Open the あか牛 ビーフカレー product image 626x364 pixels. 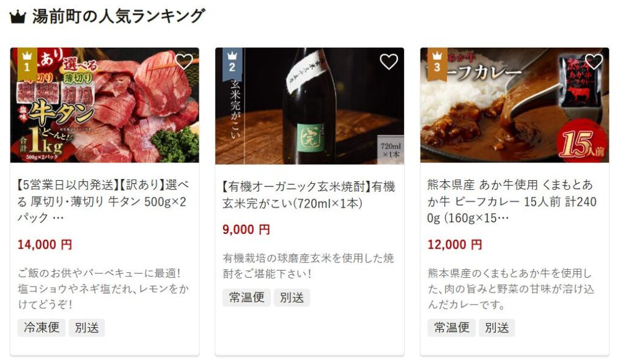[x=515, y=105]
